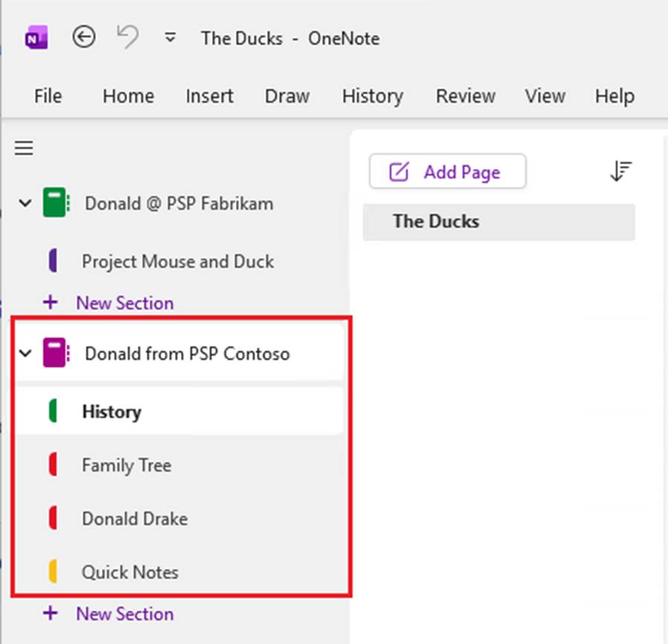Collapse the Donald from PSP Contoso notebook
Screen dimensions: 668x644
coord(25,353)
